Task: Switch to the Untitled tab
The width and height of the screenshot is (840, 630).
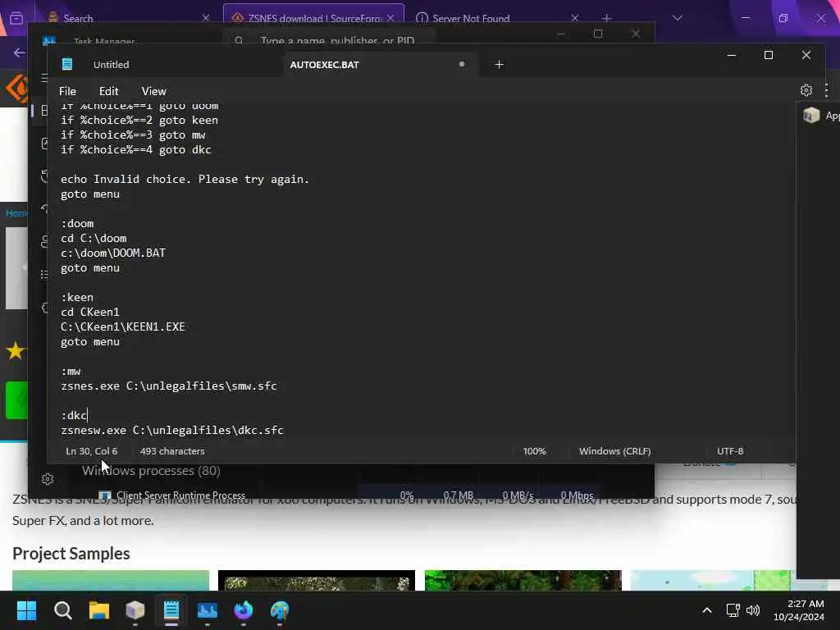Action: tap(111, 65)
